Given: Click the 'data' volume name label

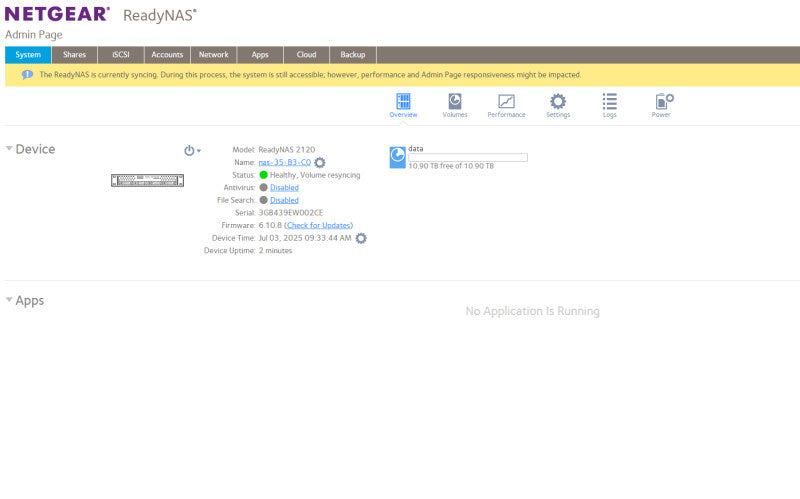Looking at the screenshot, I should click(x=416, y=148).
